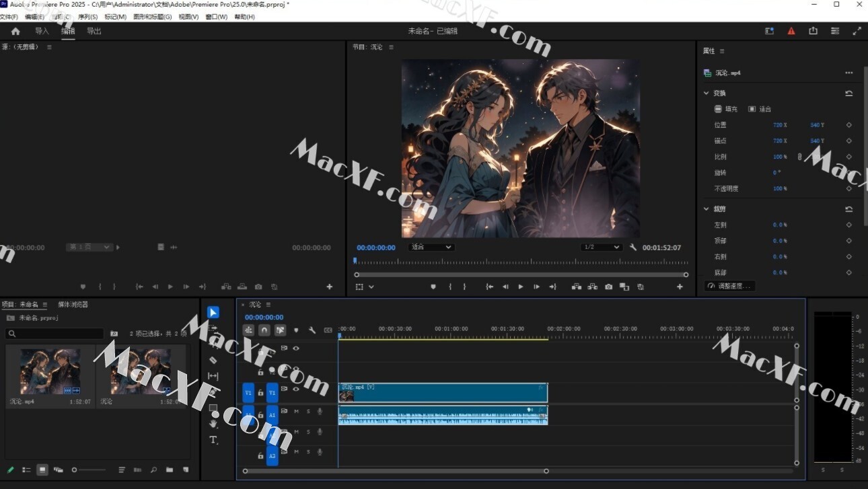Open Properties (属性) panel menu
The height and width of the screenshot is (489, 868).
(x=722, y=51)
